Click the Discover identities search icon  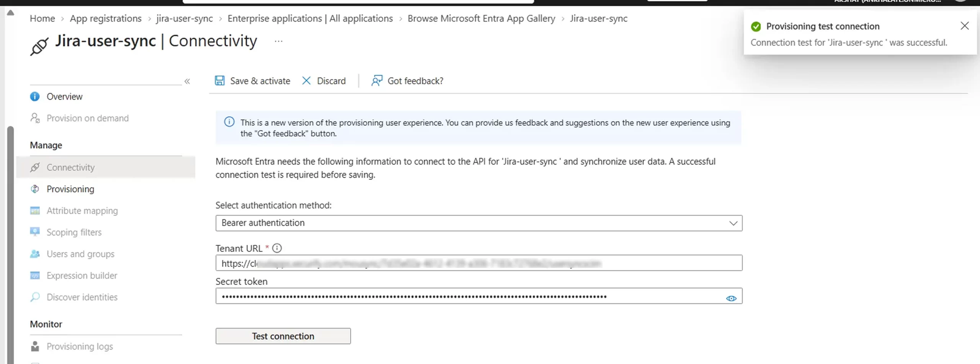35,297
